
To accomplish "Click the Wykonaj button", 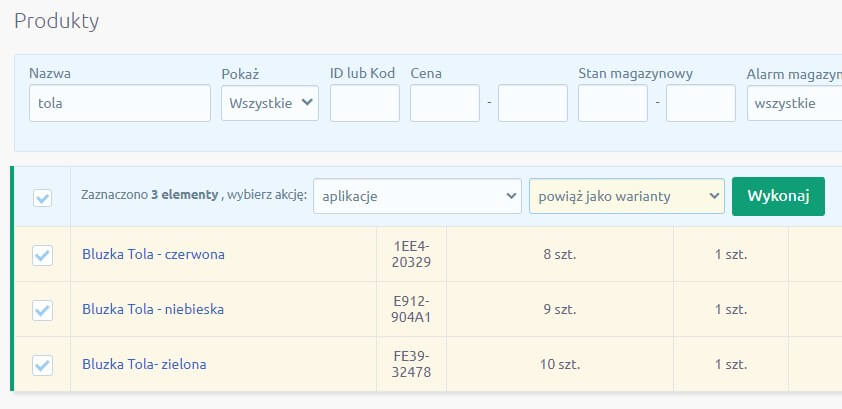I will (778, 196).
